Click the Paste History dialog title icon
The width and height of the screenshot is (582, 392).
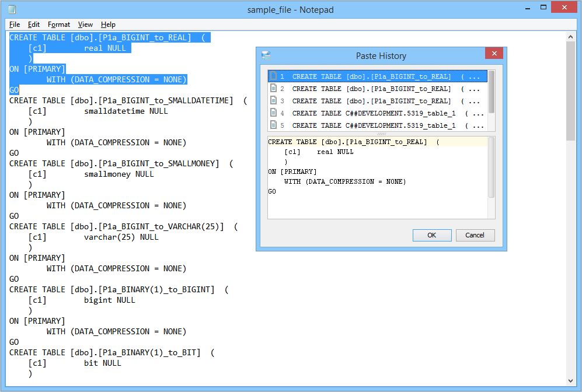click(x=266, y=55)
